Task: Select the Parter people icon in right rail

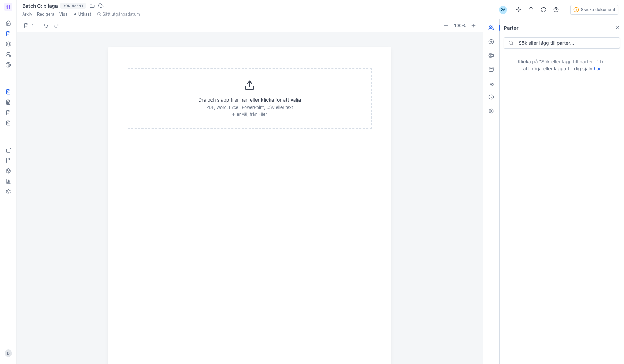Action: tap(491, 28)
